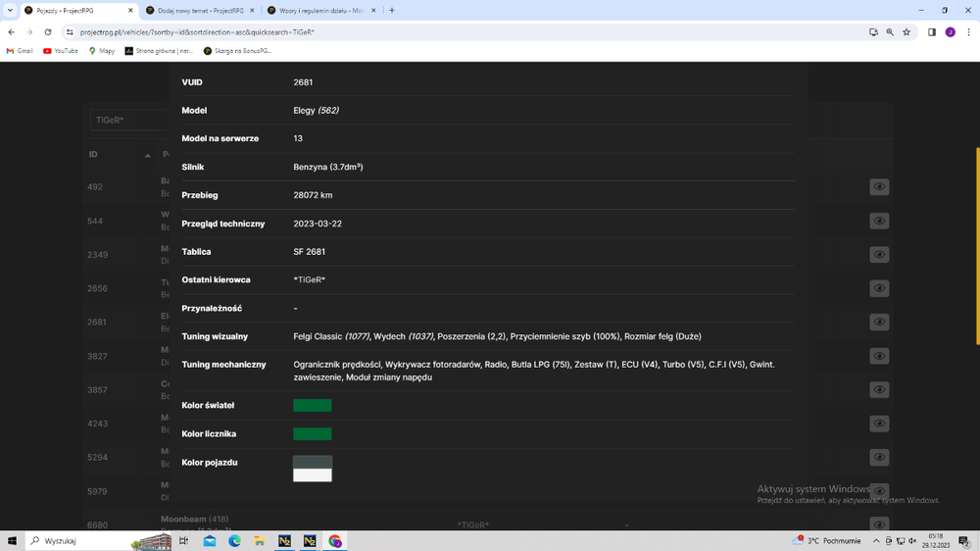Launch Mail app from taskbar

(x=210, y=540)
